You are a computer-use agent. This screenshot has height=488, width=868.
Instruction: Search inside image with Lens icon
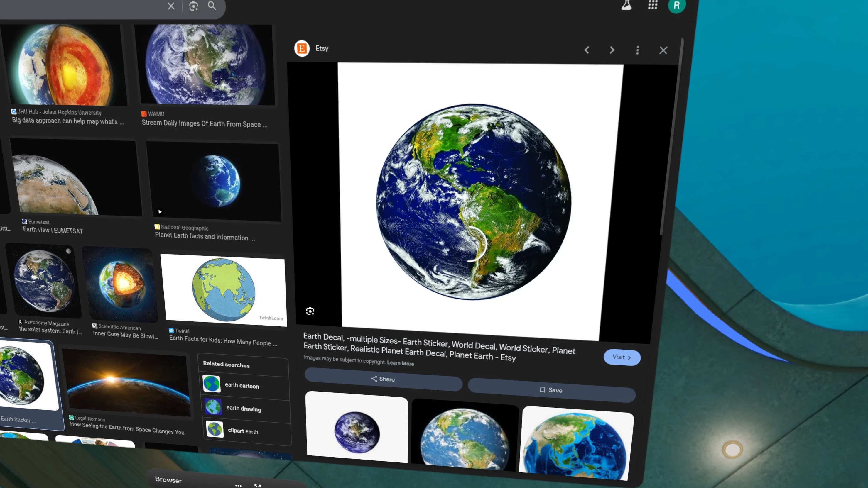tap(310, 311)
